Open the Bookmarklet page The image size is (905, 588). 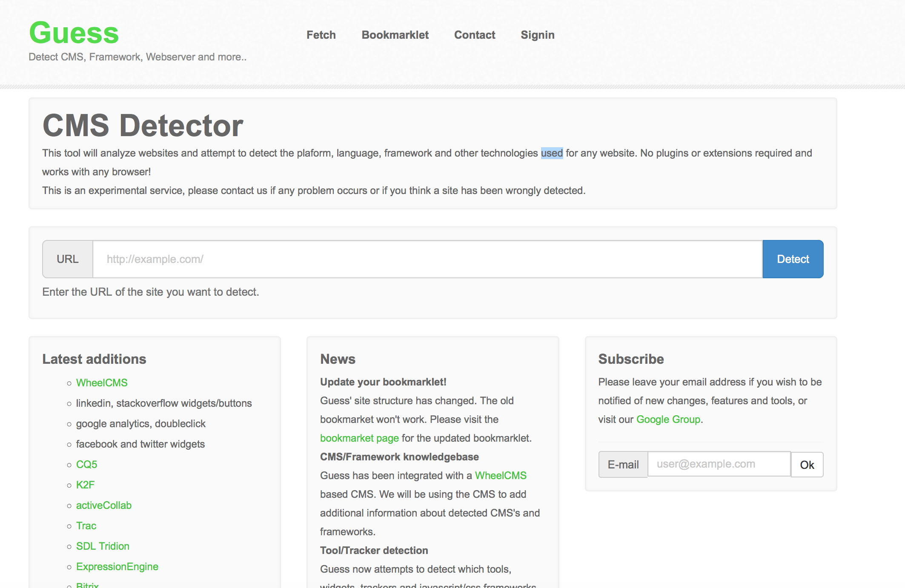(395, 35)
